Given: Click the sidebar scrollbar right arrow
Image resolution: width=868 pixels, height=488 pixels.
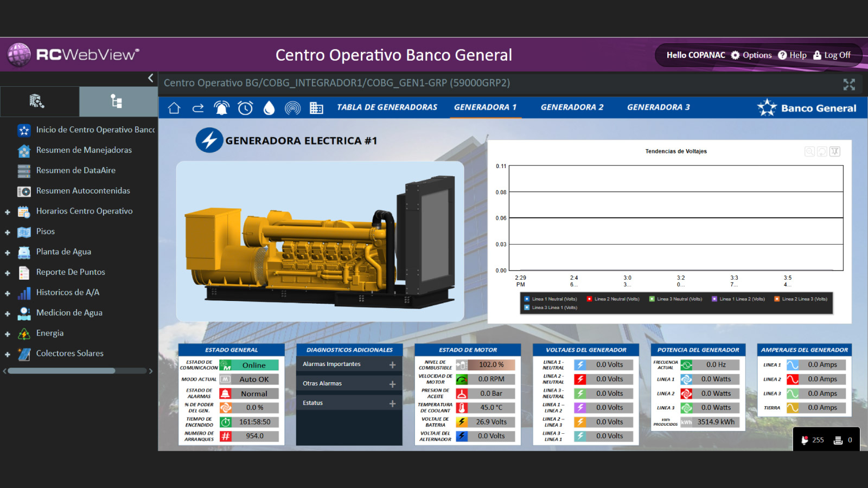Looking at the screenshot, I should click(151, 371).
